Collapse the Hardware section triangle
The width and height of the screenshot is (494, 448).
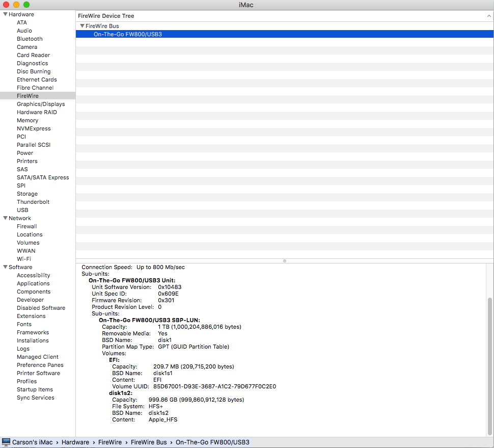click(5, 14)
